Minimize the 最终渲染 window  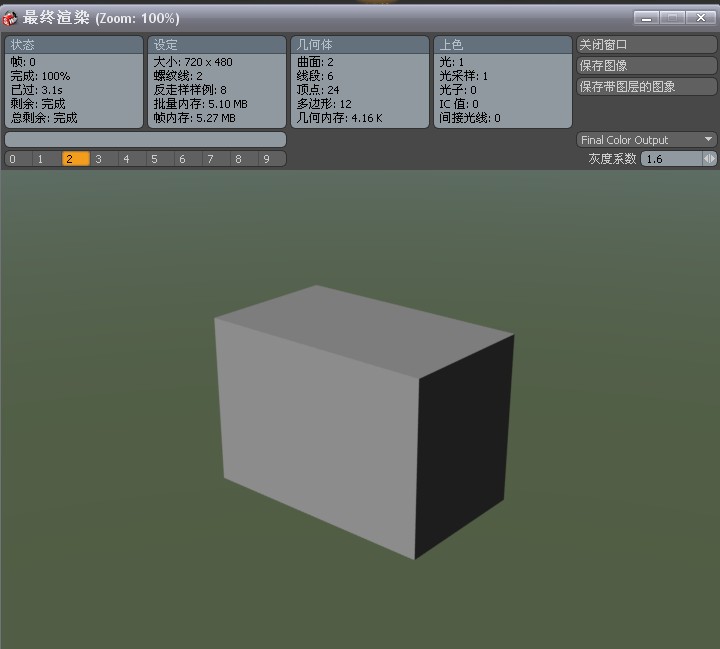(647, 18)
